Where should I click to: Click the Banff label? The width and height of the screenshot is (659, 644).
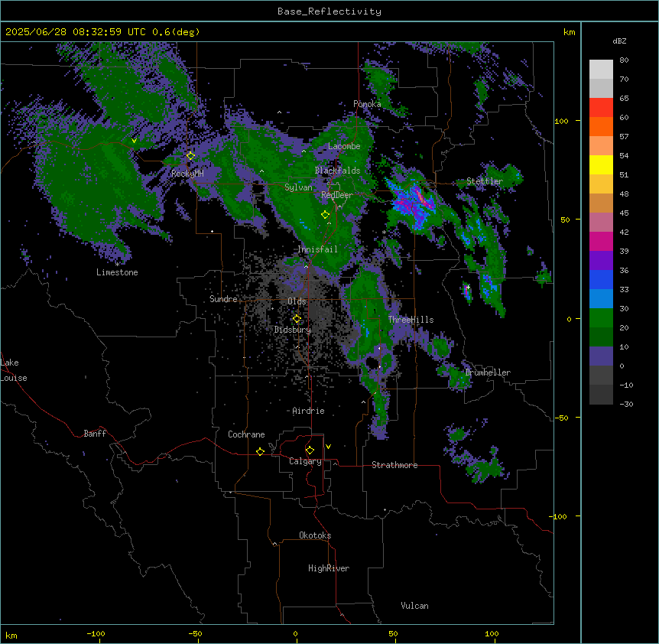(x=95, y=434)
